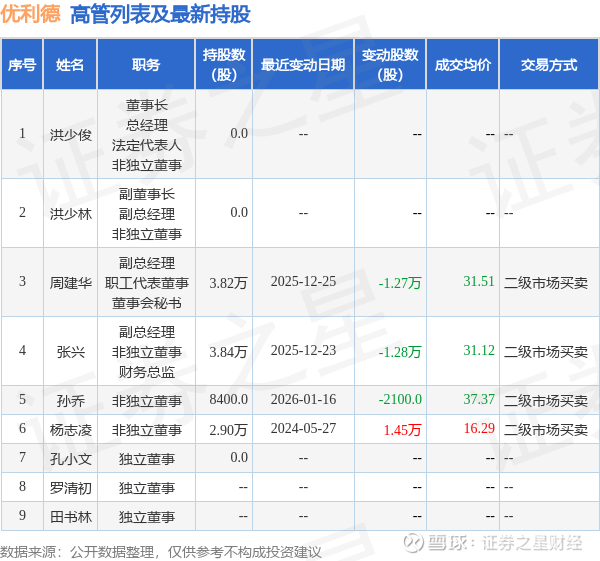Click the shareholding value 8400.0
The image size is (600, 561).
pyautogui.click(x=228, y=399)
